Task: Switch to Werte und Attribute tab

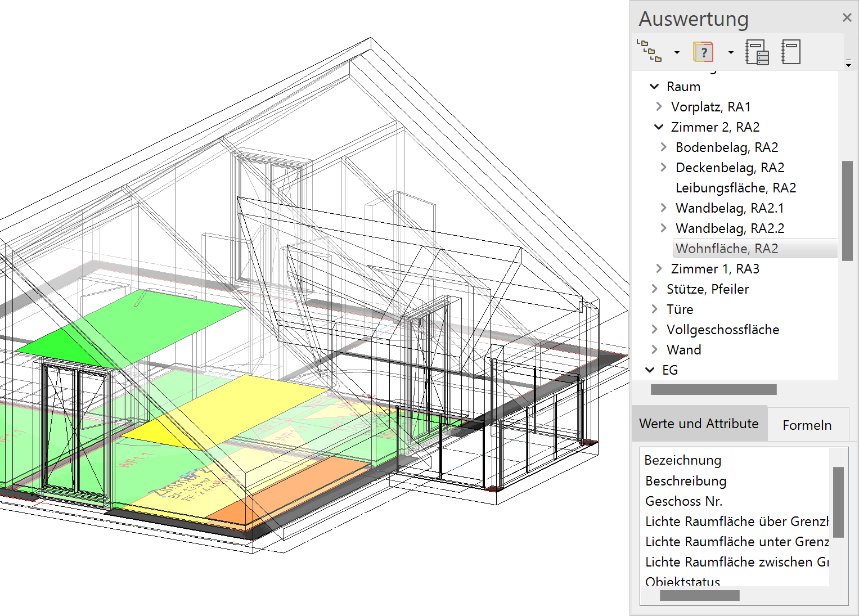Action: pos(699,423)
